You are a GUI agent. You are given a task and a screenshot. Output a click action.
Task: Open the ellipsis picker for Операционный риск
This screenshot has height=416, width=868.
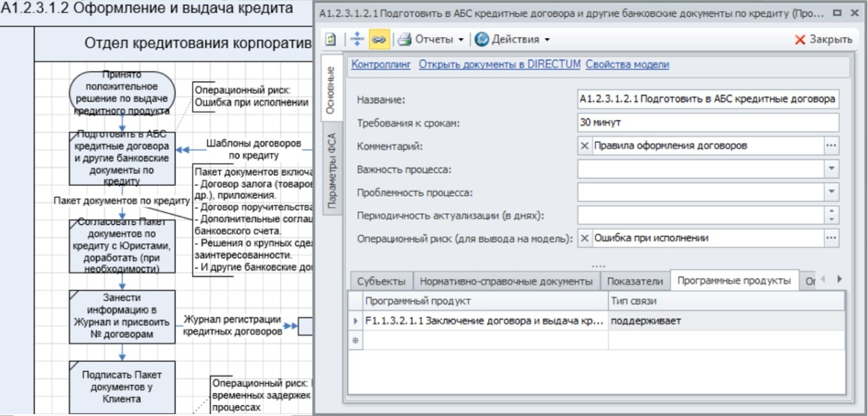[x=831, y=238]
